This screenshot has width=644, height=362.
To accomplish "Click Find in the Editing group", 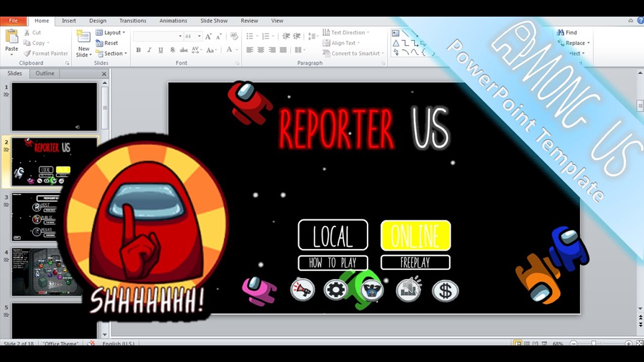I will coord(567,33).
